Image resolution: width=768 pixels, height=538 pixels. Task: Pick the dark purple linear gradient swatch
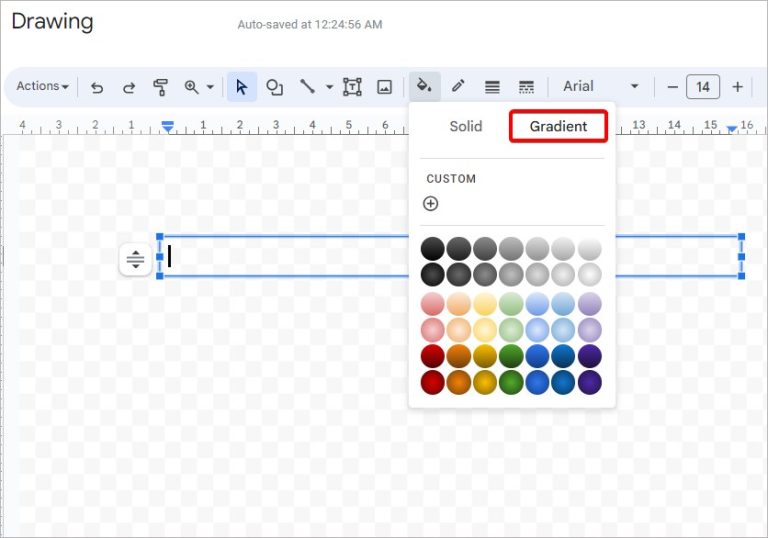tap(590, 356)
